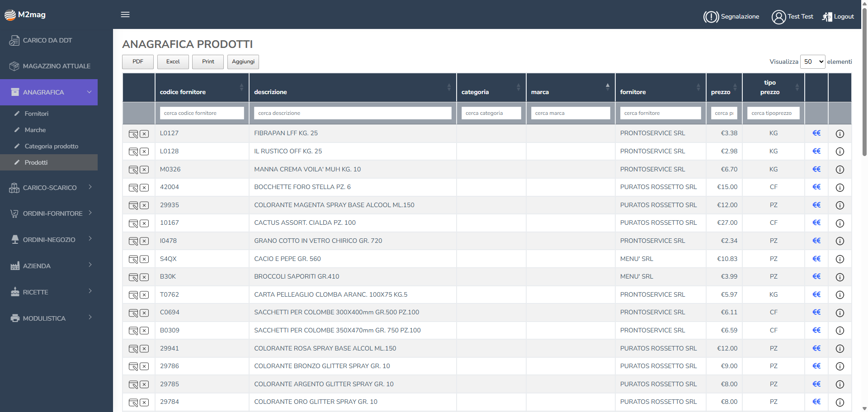The width and height of the screenshot is (868, 412).
Task: Open the Segnalazione alert icon
Action: click(x=711, y=17)
